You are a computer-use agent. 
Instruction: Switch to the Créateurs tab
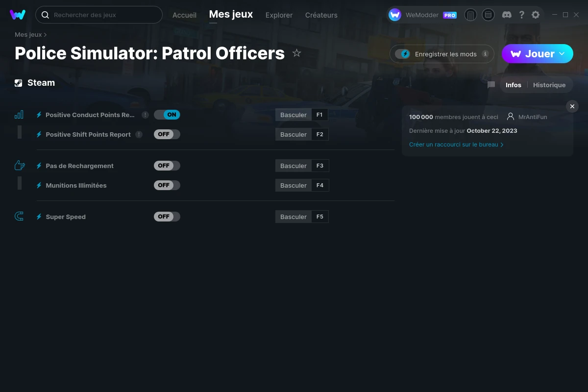coord(321,15)
